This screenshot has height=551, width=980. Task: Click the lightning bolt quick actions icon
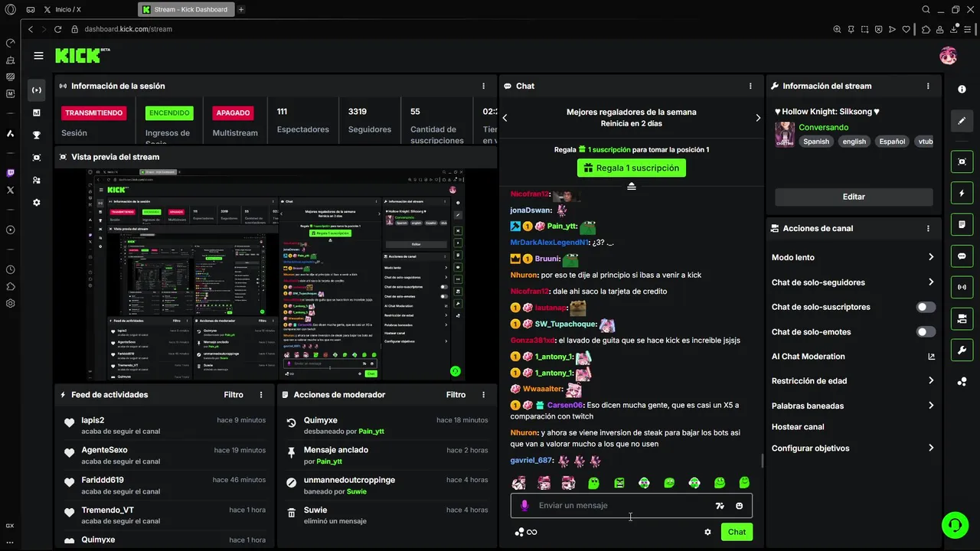point(962,194)
